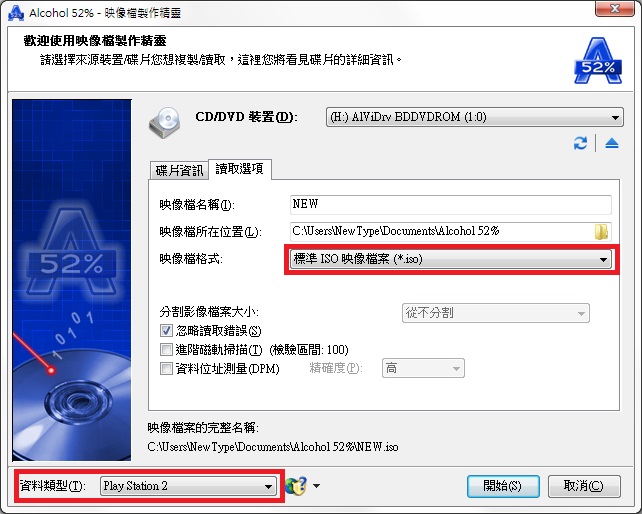Click the 取消 cancel button
This screenshot has width=642, height=514.
[584, 486]
